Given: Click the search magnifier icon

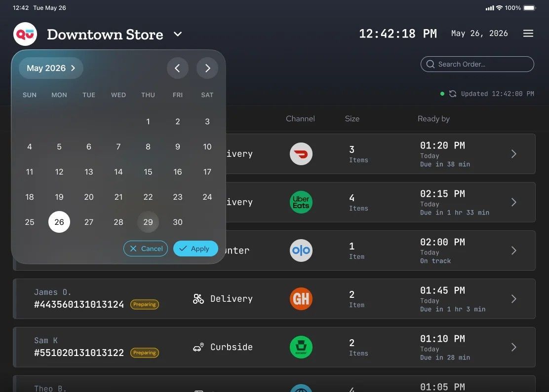Looking at the screenshot, I should pyautogui.click(x=431, y=64).
